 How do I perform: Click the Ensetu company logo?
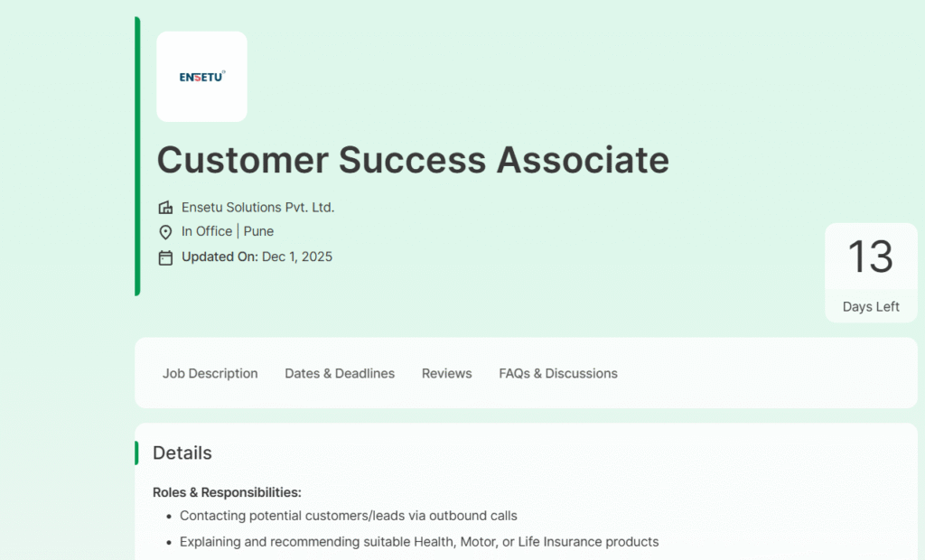pyautogui.click(x=201, y=77)
